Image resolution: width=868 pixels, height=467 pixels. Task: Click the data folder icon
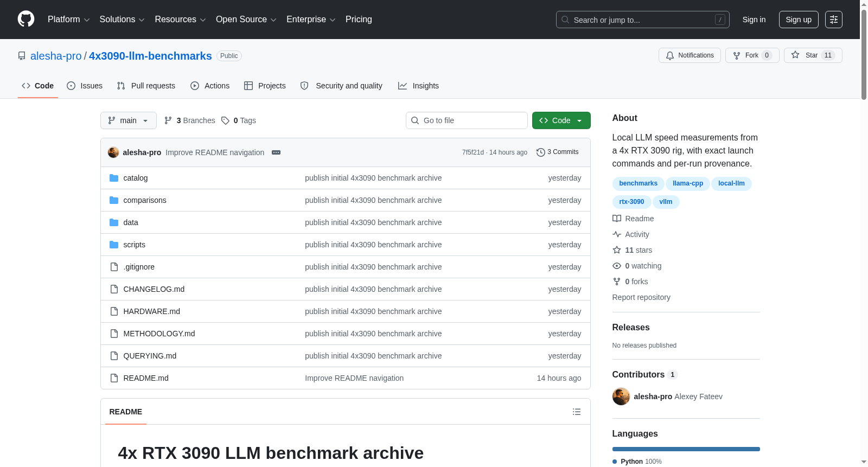click(x=114, y=222)
